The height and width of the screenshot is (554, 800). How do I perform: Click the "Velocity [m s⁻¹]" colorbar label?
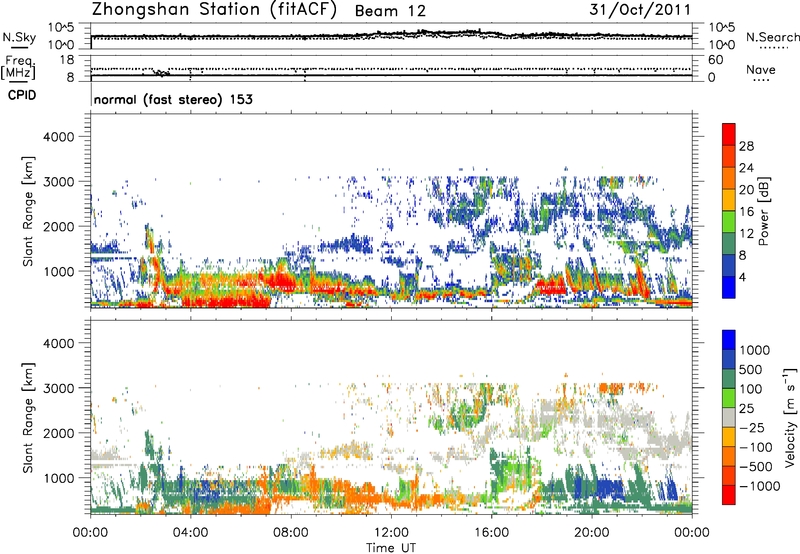tap(790, 417)
